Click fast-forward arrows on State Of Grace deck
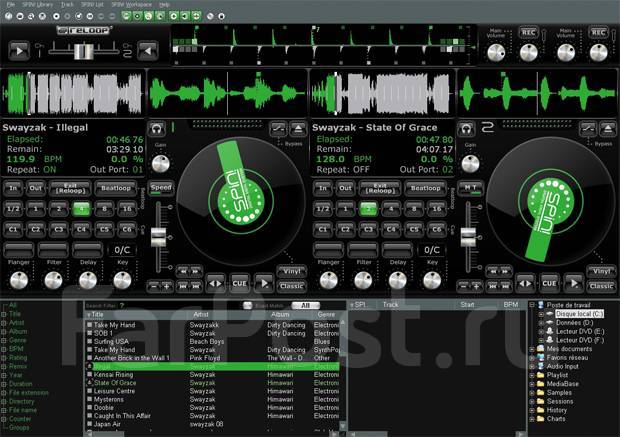Image resolution: width=620 pixels, height=437 pixels. point(505,271)
